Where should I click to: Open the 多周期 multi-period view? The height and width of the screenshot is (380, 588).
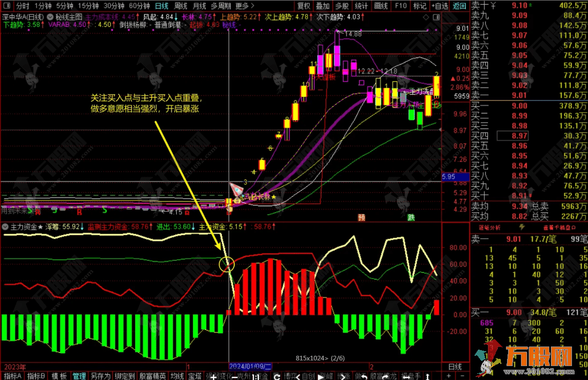coord(221,6)
